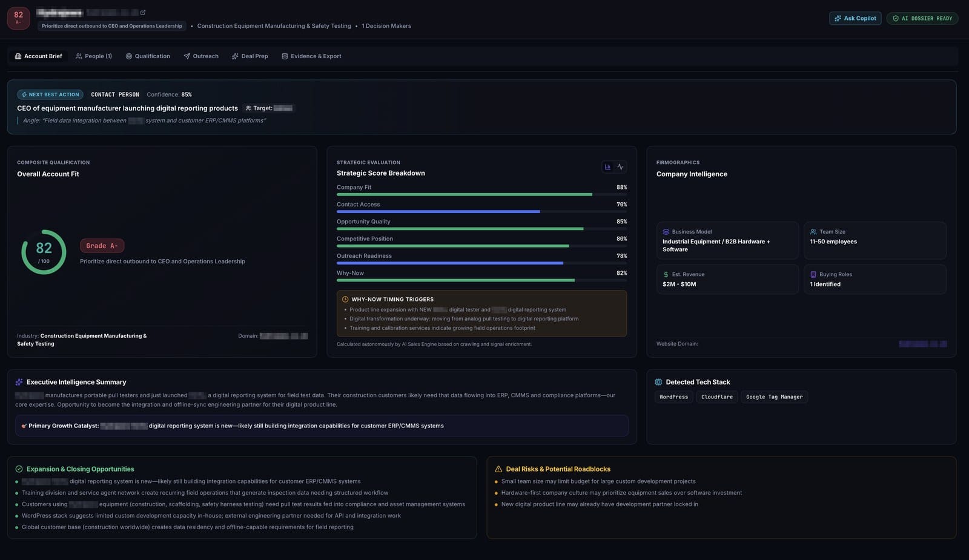
Task: Click the Qualification target icon
Action: [128, 56]
